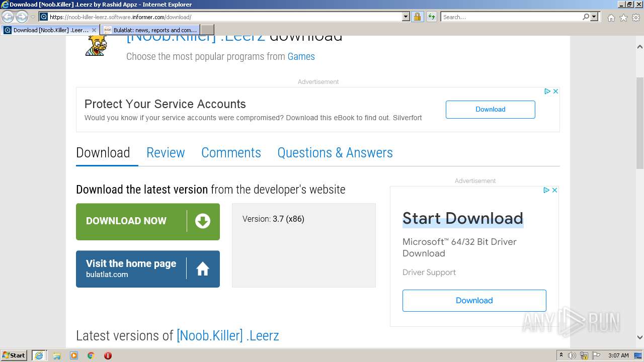Click the browser Forward arrow button

click(x=22, y=17)
